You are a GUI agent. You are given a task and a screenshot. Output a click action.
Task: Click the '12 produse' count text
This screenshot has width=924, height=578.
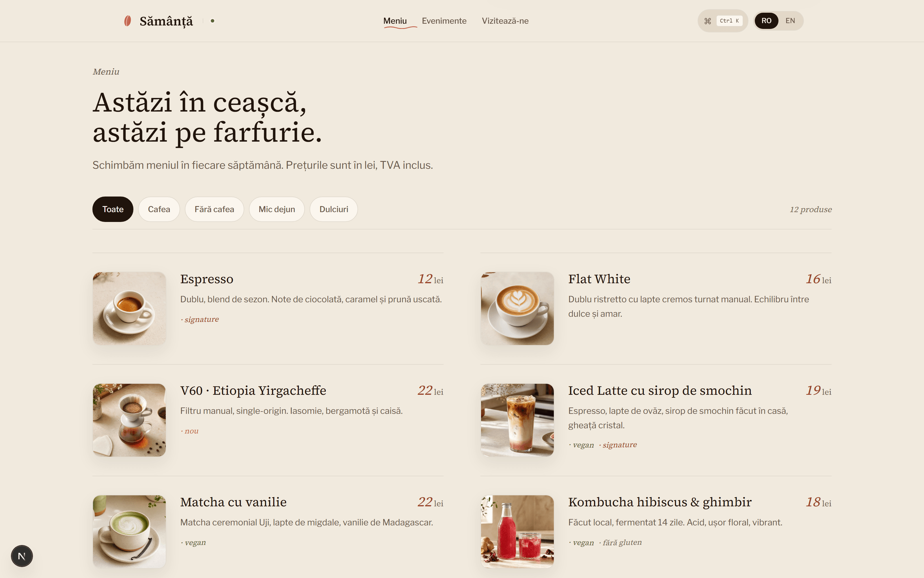pos(811,210)
